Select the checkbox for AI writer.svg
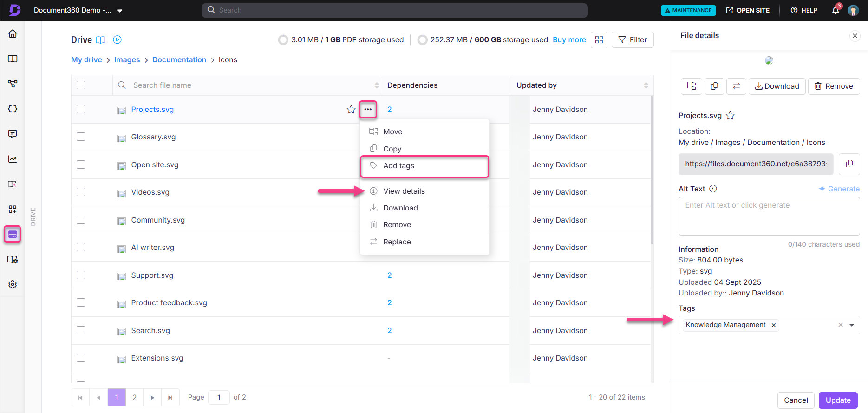Screen dimensions: 868x413 (81, 247)
